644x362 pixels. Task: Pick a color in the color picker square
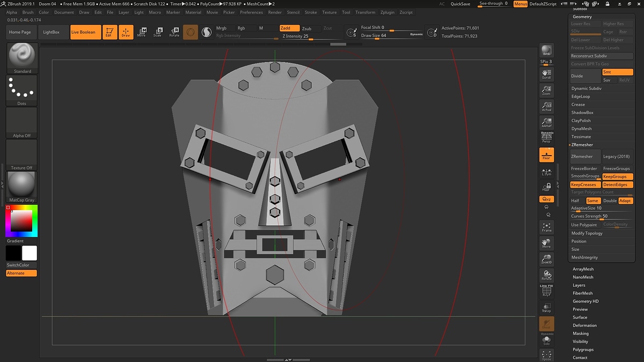click(x=21, y=221)
